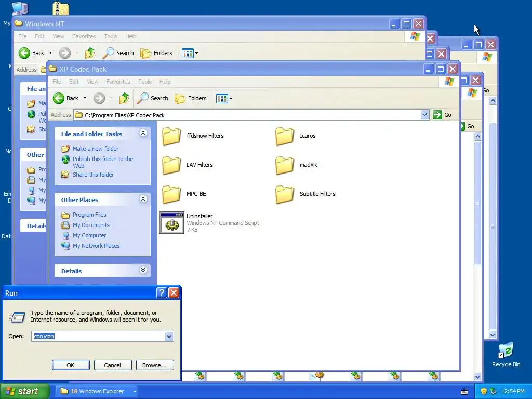Screen dimensions: 532x399
Task: Click Browse... in the Run dialog
Action: 155,365
